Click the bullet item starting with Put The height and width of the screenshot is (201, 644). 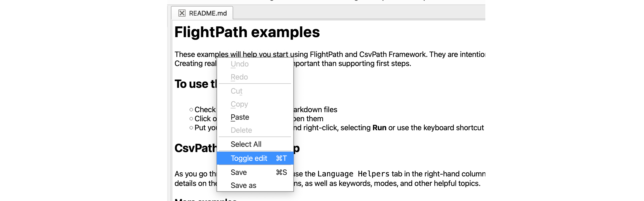205,128
